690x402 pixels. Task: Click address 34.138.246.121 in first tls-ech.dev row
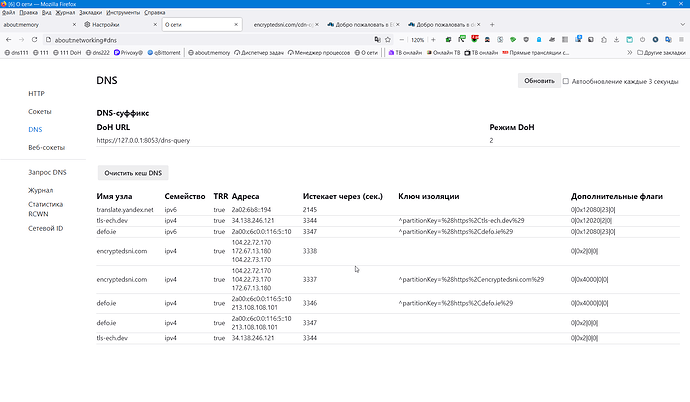click(x=253, y=220)
